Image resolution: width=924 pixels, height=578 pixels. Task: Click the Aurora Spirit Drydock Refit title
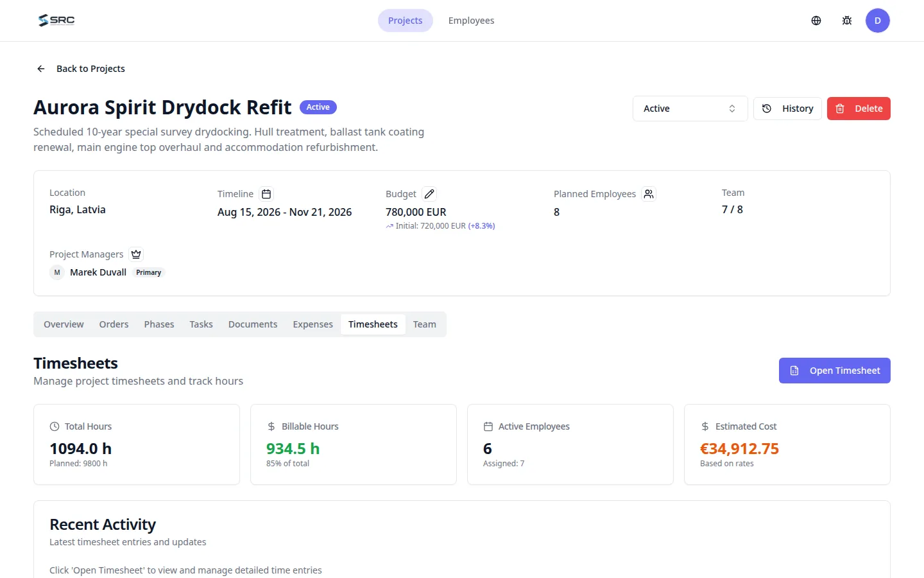point(162,107)
